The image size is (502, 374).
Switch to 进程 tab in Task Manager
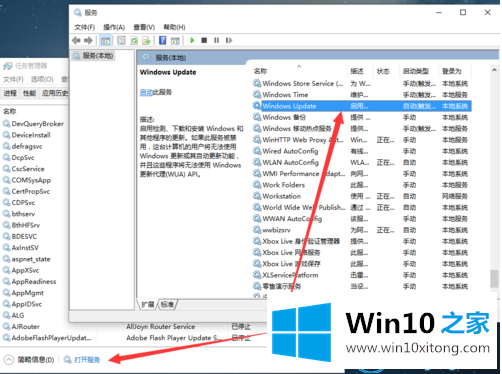(x=10, y=93)
